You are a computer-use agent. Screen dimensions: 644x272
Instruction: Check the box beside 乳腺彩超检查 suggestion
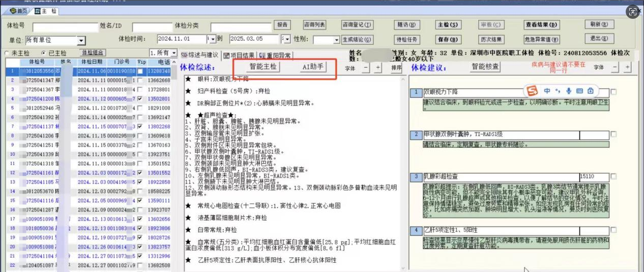614,176
